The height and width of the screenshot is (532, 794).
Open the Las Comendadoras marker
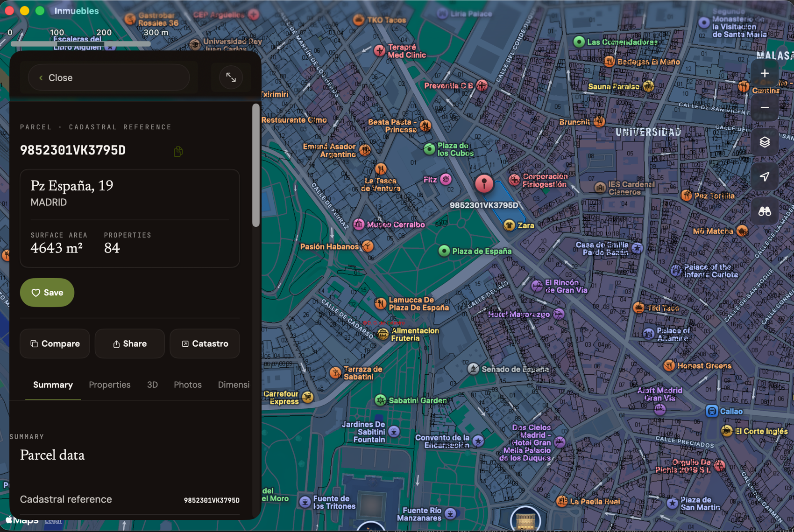(x=579, y=42)
